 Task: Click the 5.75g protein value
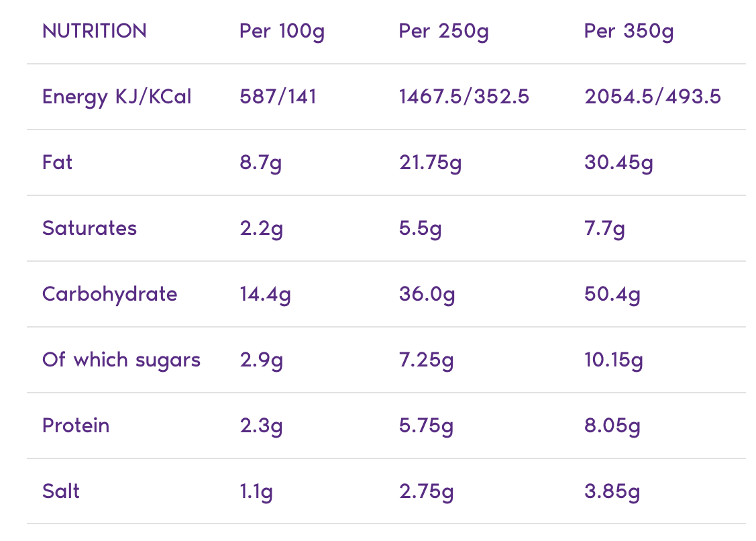(x=426, y=426)
